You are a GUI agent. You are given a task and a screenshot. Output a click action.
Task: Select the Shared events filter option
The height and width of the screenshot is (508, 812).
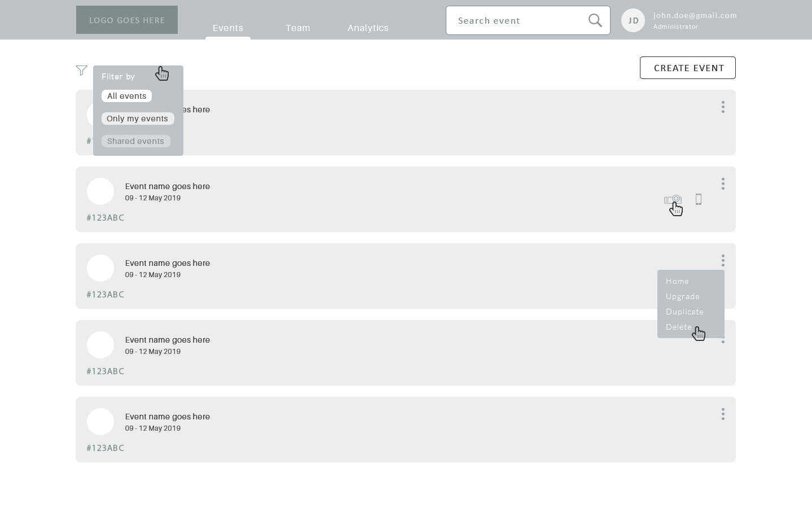(x=135, y=141)
